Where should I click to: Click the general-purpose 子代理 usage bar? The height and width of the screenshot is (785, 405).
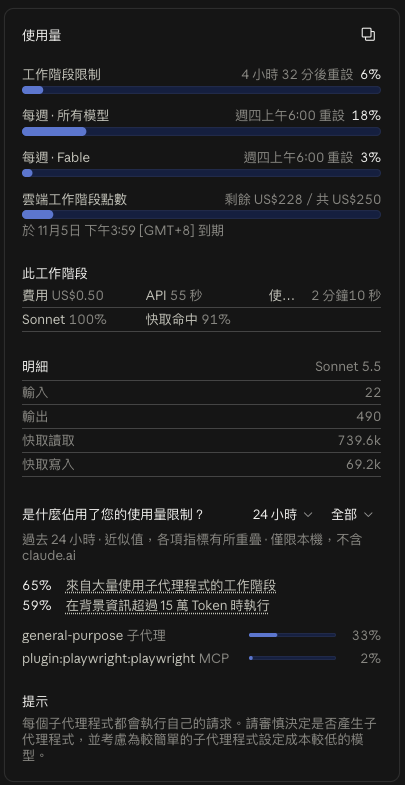pos(292,635)
